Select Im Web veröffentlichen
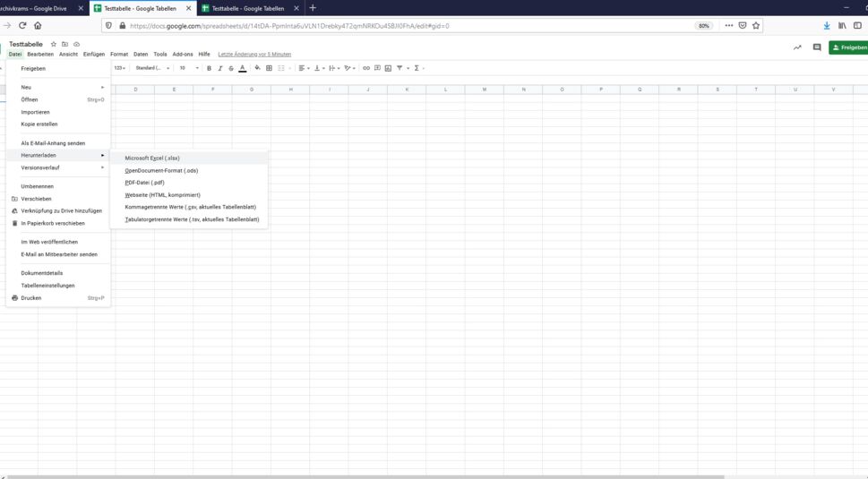The image size is (868, 479). point(58,242)
